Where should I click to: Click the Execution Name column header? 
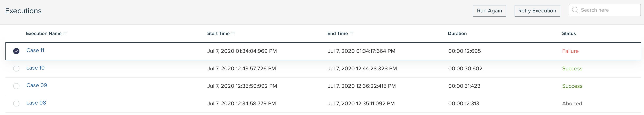coord(44,33)
